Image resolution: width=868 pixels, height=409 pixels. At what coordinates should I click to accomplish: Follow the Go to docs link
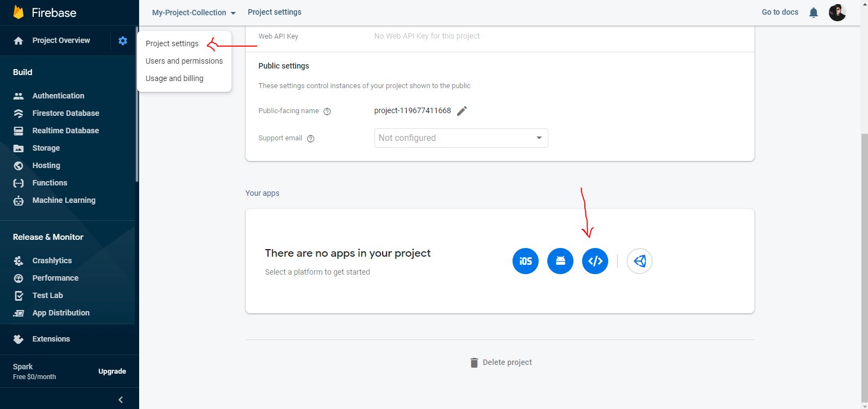pos(780,12)
